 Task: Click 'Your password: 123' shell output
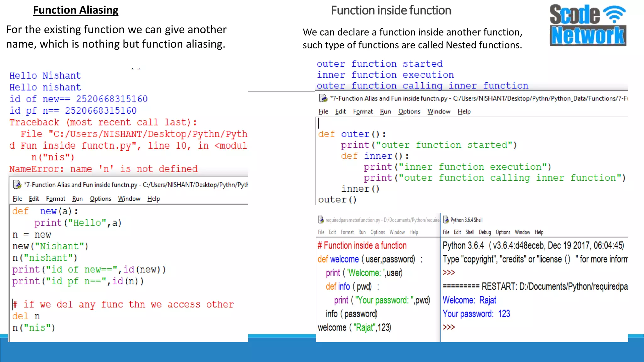pos(476,314)
